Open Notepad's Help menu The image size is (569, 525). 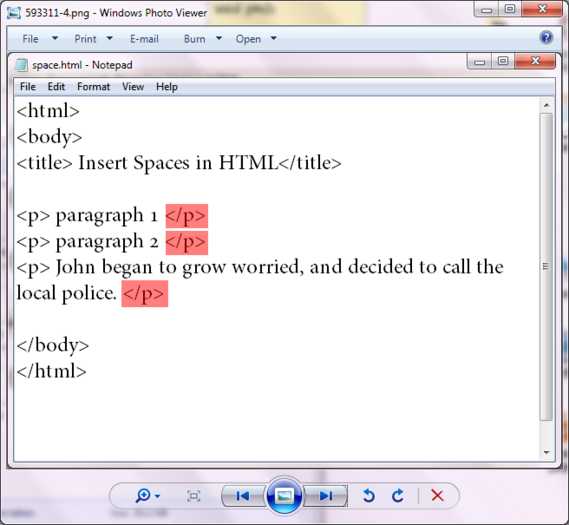(167, 87)
